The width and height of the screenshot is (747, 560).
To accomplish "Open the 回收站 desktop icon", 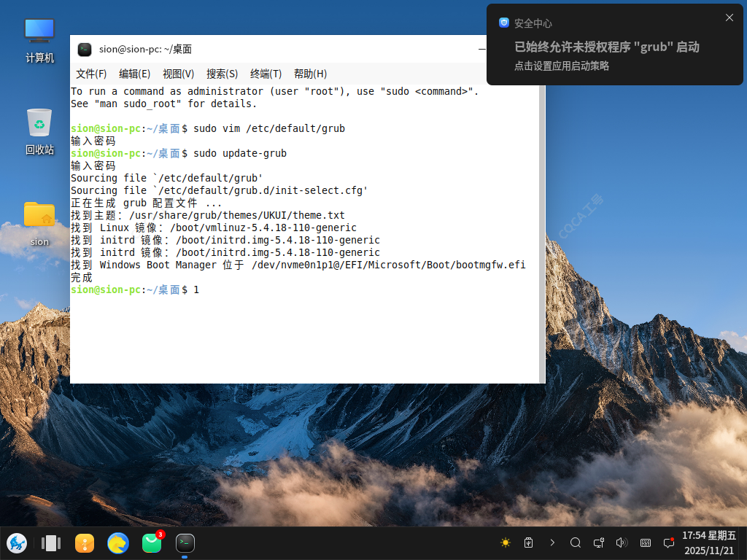I will [x=39, y=131].
